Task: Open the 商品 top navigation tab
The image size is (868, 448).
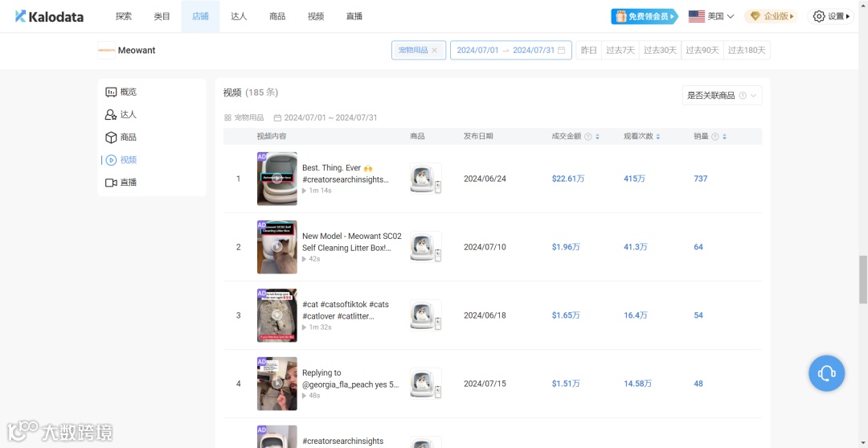Action: [x=277, y=17]
